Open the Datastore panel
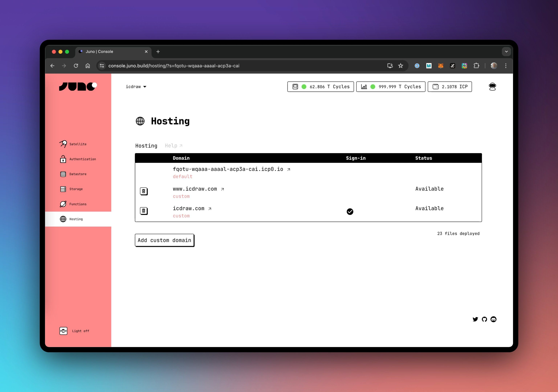This screenshot has height=392, width=558. coord(78,174)
